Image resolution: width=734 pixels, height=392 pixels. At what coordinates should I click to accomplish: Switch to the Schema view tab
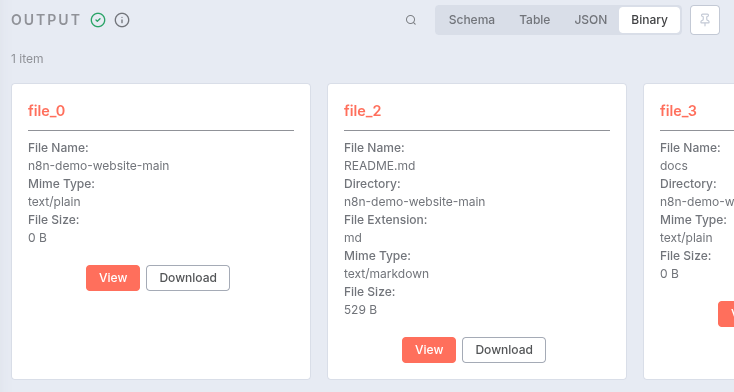click(x=471, y=20)
